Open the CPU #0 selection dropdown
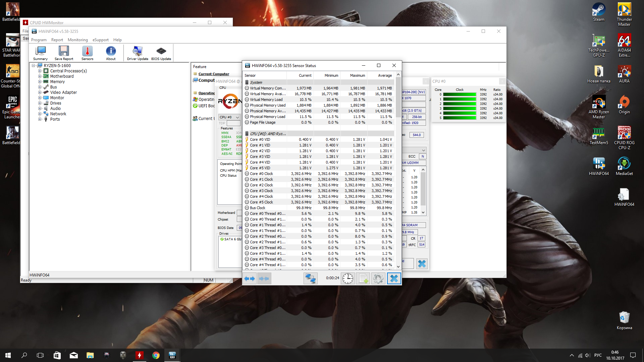The height and width of the screenshot is (362, 644). [237, 117]
